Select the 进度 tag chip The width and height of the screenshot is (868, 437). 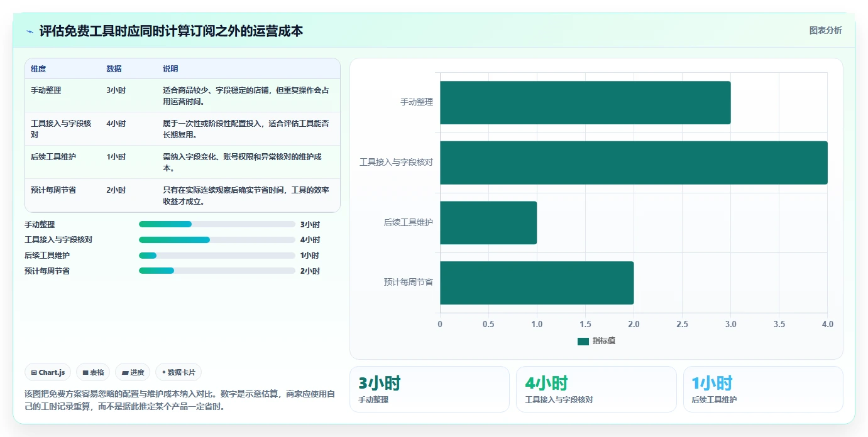133,372
